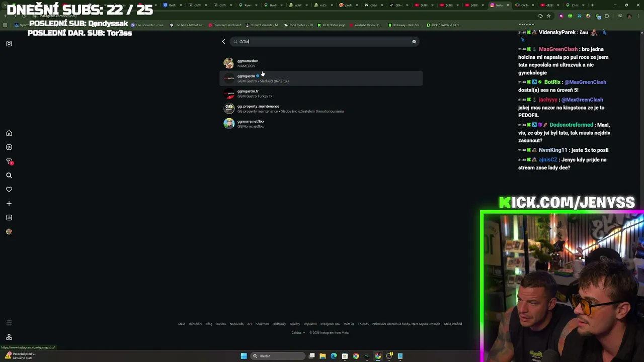Open the Notepad icon on the taskbar
644x362 pixels.
[400, 356]
